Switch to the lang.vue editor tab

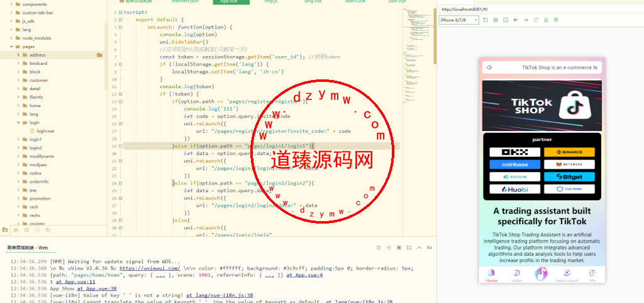313,2
